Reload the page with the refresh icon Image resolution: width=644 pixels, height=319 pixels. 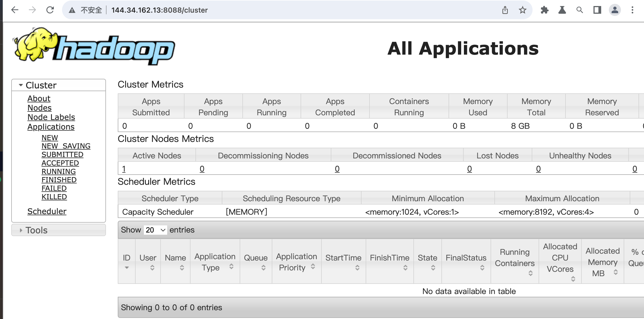coord(50,10)
